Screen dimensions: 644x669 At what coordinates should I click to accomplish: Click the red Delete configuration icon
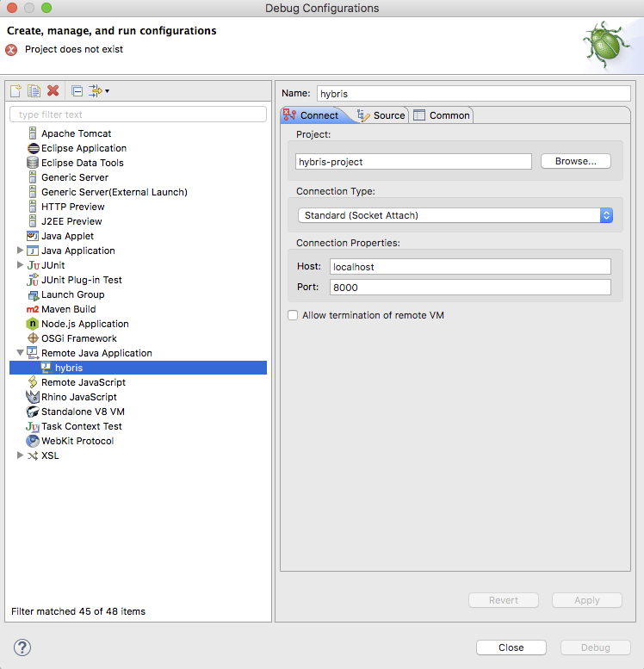[x=53, y=90]
